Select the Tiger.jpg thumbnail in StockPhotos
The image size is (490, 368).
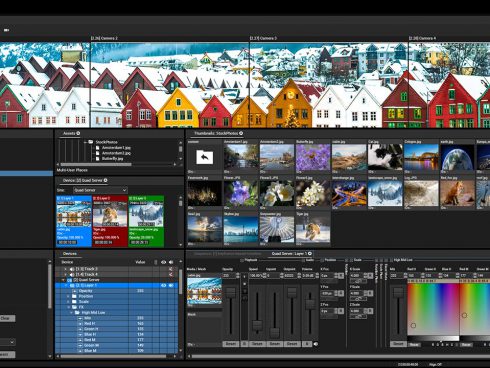313,229
